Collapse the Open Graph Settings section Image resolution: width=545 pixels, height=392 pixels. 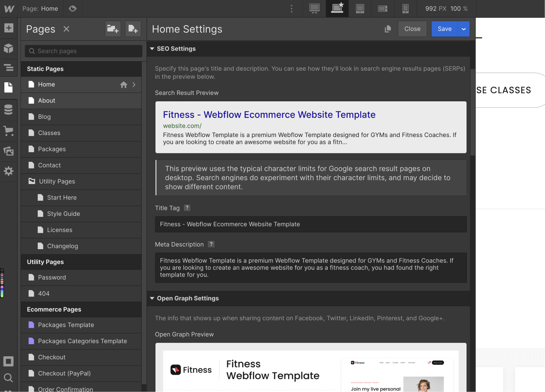(152, 298)
